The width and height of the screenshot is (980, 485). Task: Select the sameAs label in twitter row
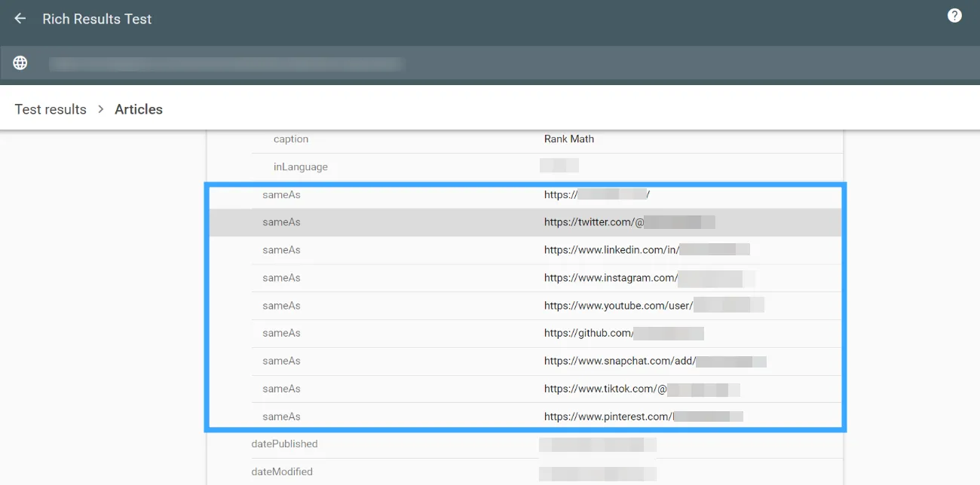[281, 222]
